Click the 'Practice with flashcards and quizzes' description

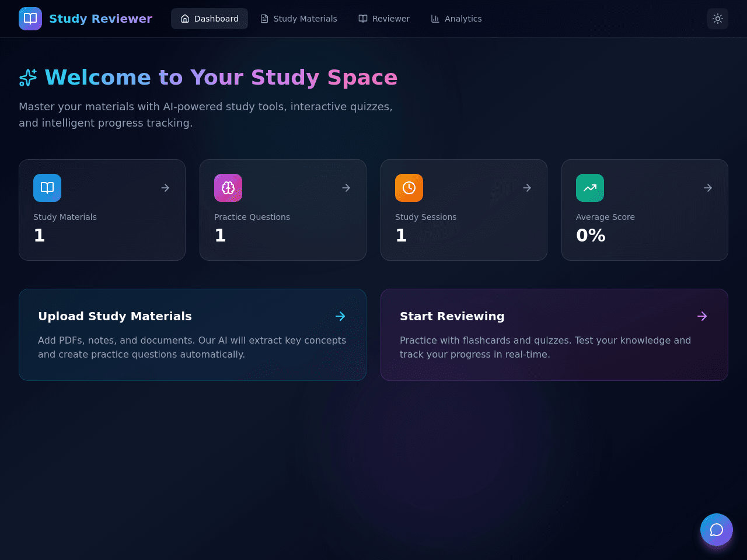pyautogui.click(x=545, y=347)
